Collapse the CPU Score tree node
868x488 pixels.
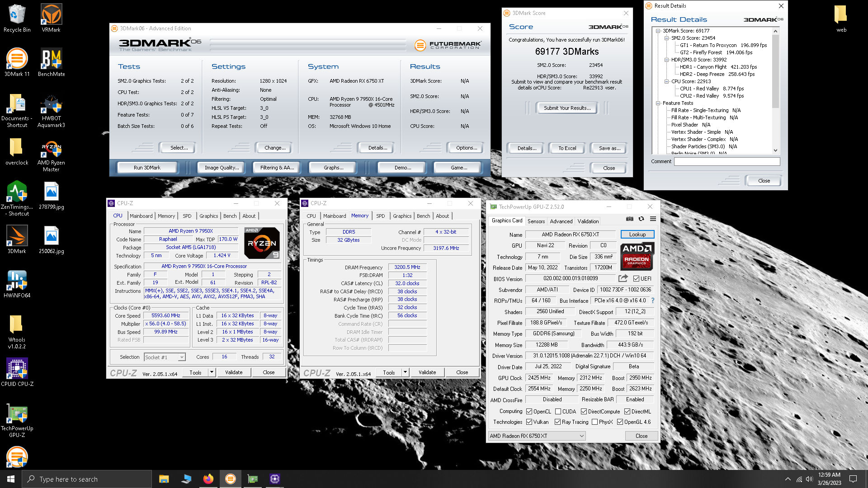coord(667,82)
